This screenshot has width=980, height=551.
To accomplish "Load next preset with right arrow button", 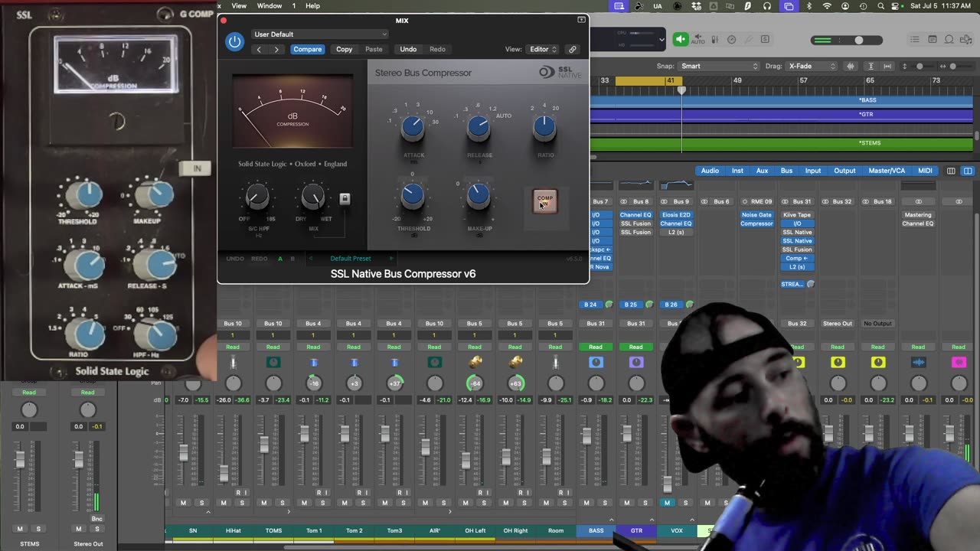I will pos(276,49).
